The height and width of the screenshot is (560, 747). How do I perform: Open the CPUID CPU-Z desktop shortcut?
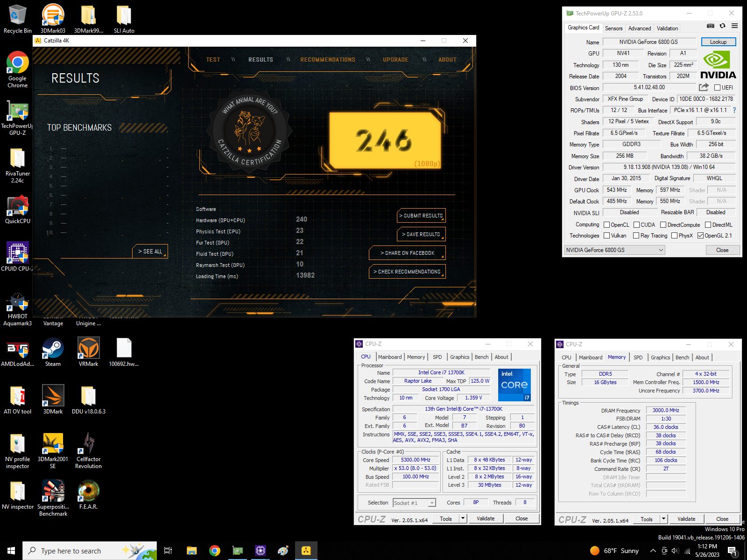(17, 256)
